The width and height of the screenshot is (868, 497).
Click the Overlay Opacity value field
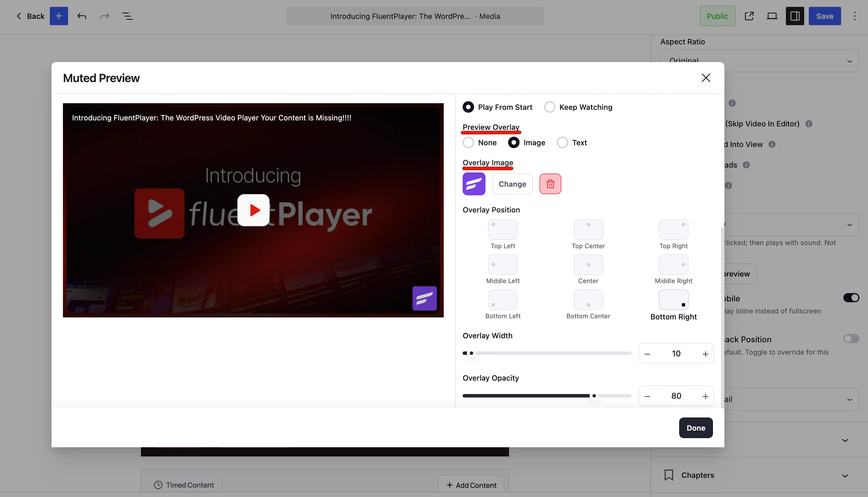point(676,395)
